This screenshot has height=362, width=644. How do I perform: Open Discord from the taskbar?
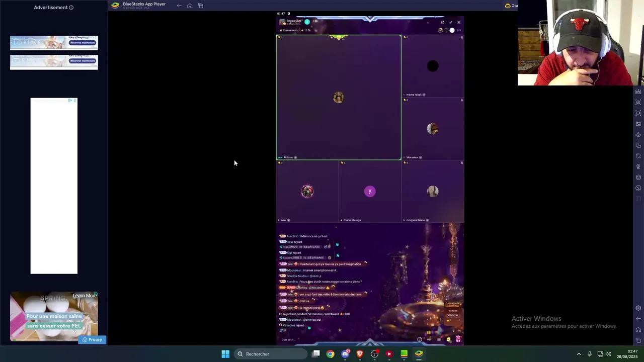[345, 354]
